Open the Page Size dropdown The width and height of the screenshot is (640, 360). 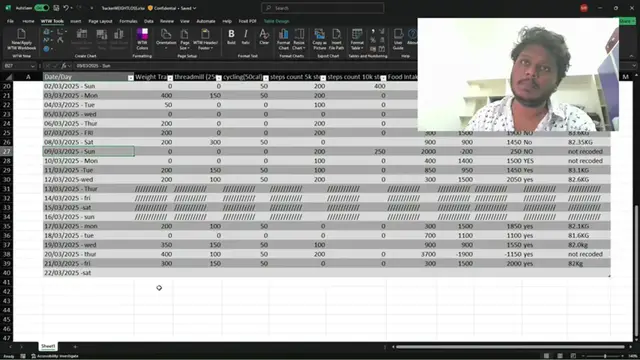click(x=184, y=39)
